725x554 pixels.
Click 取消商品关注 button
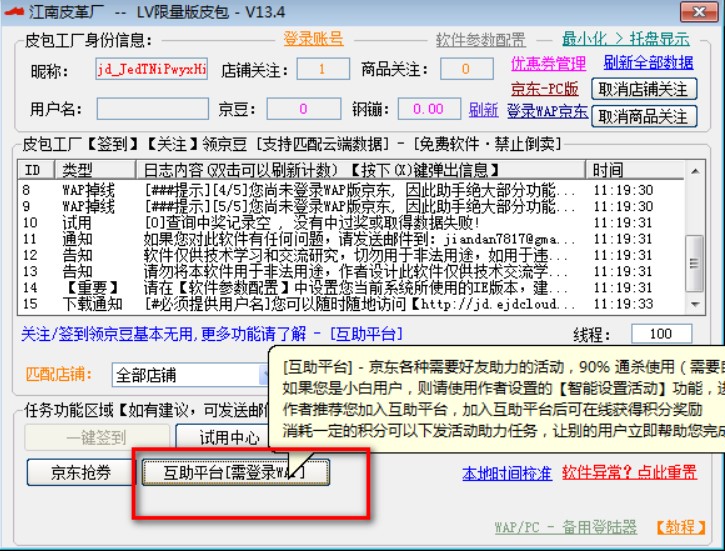[644, 116]
